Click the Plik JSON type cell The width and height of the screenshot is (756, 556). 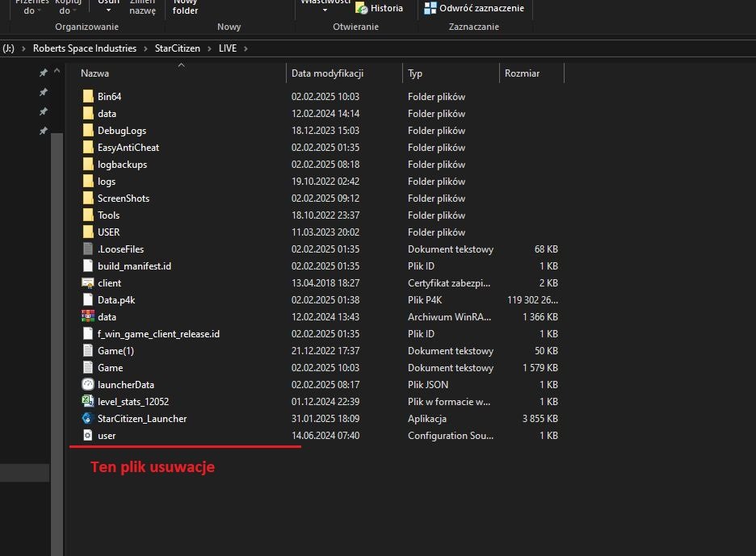point(428,384)
